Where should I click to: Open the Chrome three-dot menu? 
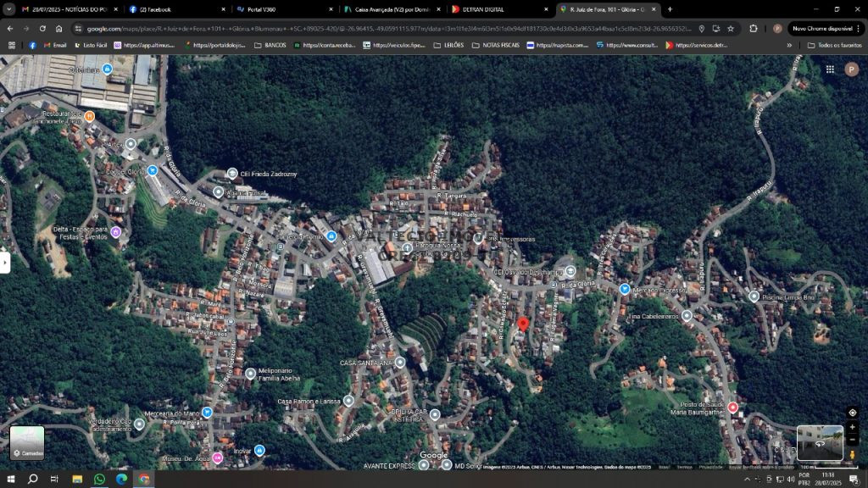click(x=859, y=29)
